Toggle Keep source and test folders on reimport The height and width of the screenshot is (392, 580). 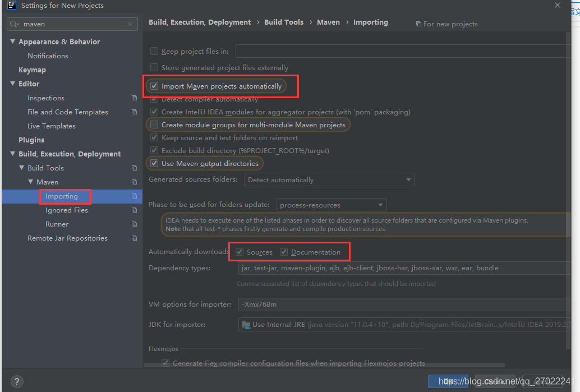coord(154,138)
